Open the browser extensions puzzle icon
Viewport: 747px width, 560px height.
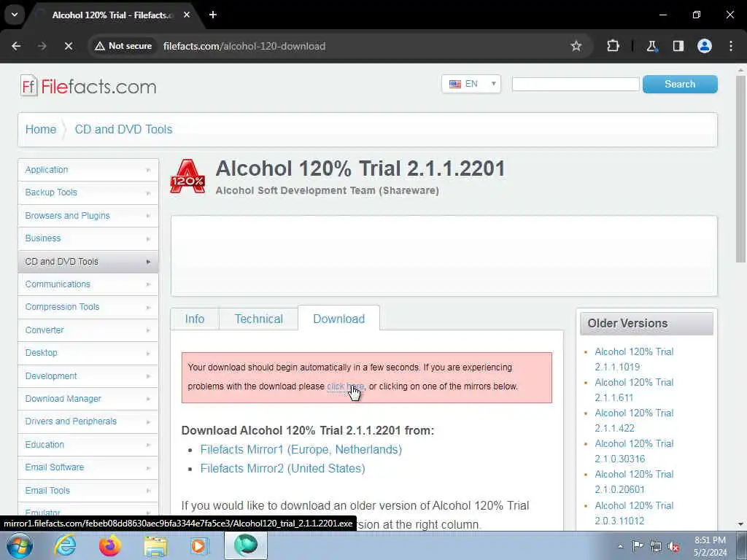click(x=613, y=46)
